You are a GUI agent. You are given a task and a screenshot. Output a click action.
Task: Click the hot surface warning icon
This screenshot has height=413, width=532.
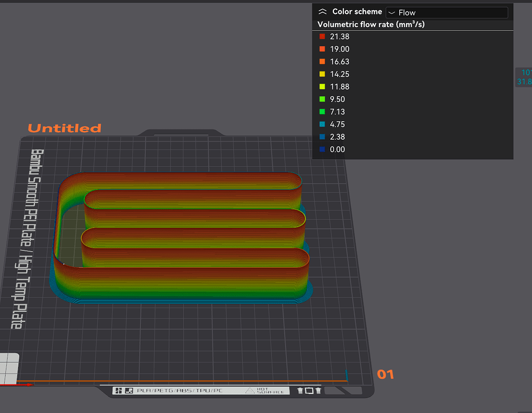pos(250,390)
